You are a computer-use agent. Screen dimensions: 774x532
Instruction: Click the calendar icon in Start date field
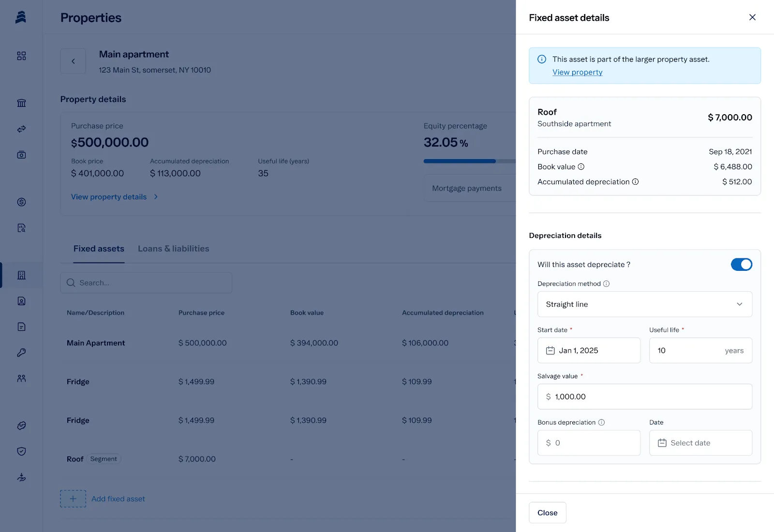pos(550,351)
